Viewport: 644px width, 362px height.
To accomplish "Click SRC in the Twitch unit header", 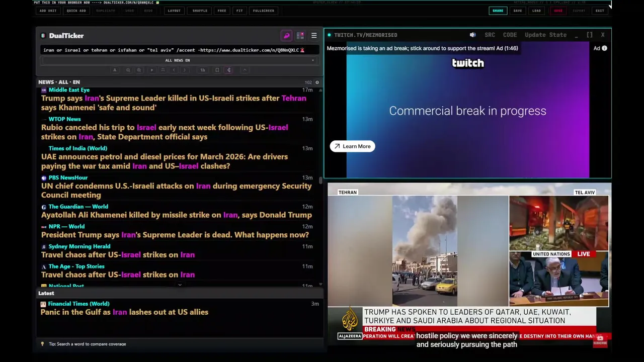I will tap(490, 35).
